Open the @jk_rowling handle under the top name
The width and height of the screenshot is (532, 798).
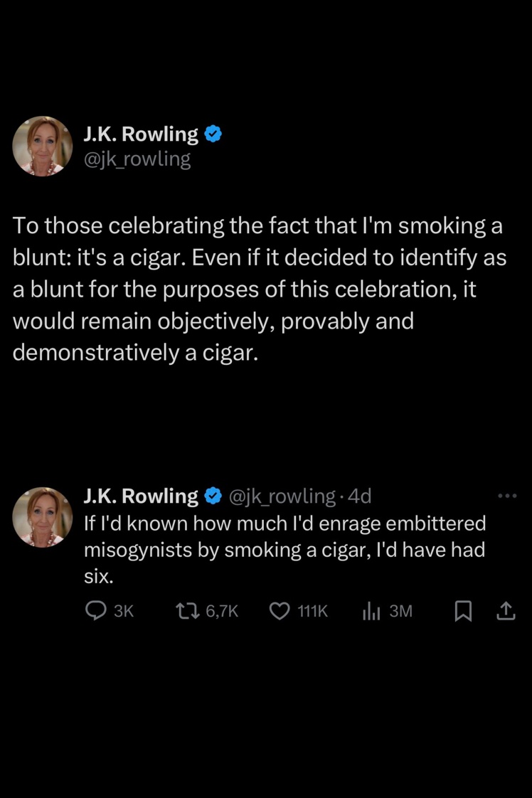pos(137,159)
